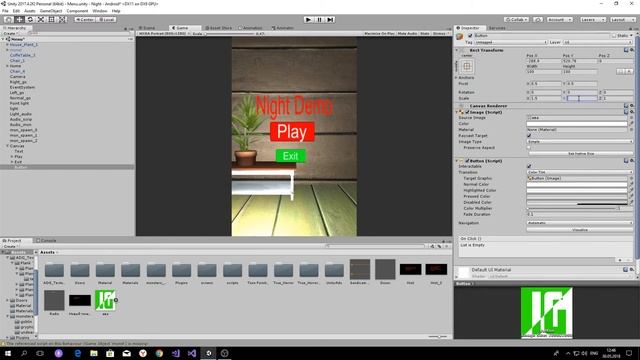Click the Game view Scale slider
This screenshot has height=360, width=640.
click(229, 34)
